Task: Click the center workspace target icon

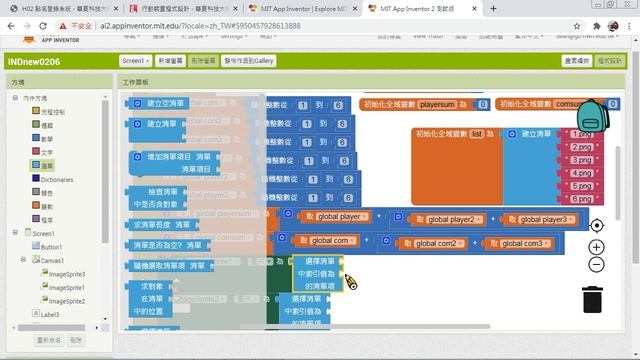Action: pyautogui.click(x=596, y=226)
